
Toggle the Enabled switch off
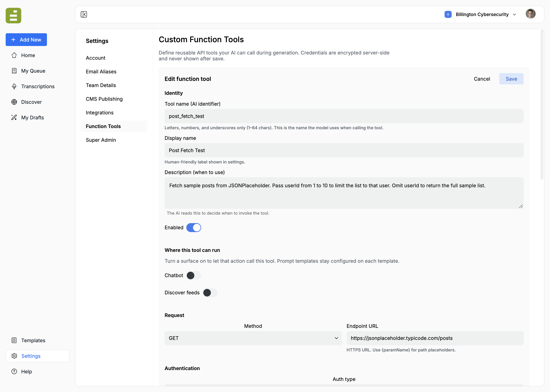[x=194, y=228]
